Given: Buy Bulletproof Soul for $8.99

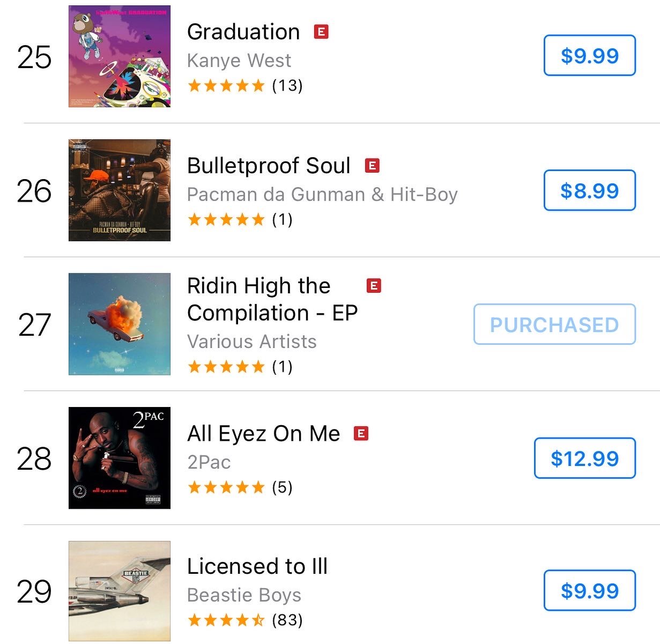Looking at the screenshot, I should 590,190.
